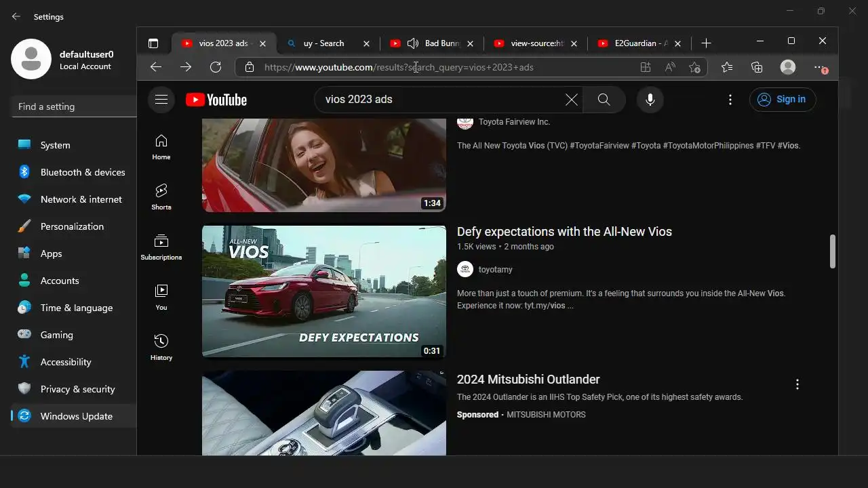Viewport: 868px width, 488px height.
Task: Click the browser forward arrow
Action: pyautogui.click(x=186, y=67)
